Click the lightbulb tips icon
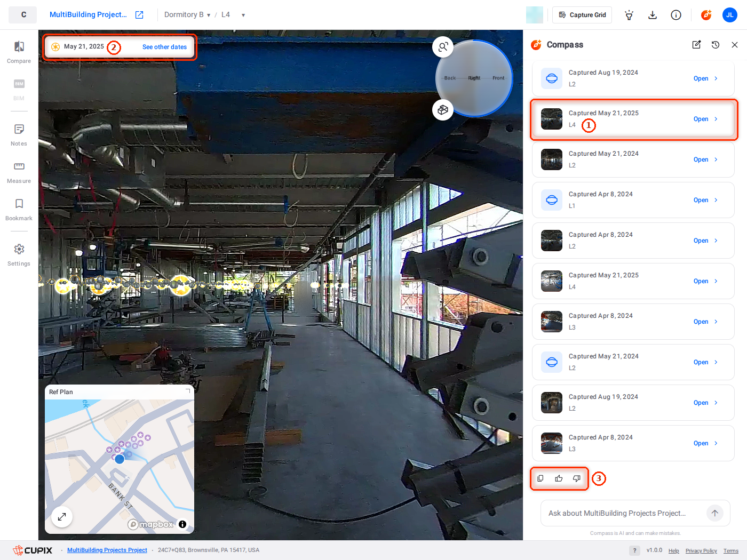The height and width of the screenshot is (560, 747). [x=629, y=15]
